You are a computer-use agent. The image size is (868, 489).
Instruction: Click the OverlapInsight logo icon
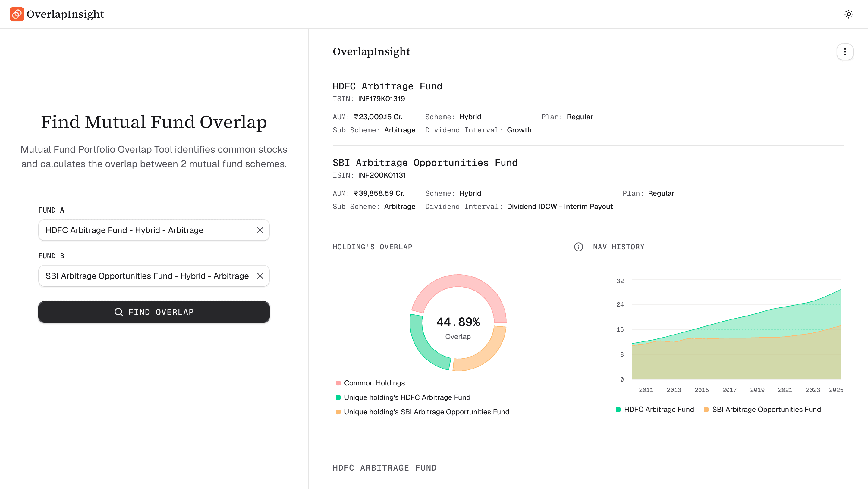[x=17, y=14]
